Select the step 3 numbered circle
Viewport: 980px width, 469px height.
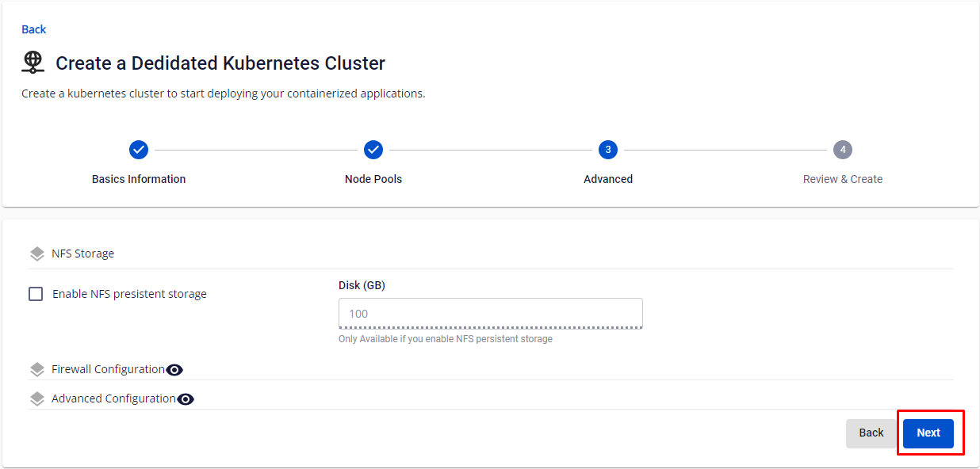click(608, 150)
